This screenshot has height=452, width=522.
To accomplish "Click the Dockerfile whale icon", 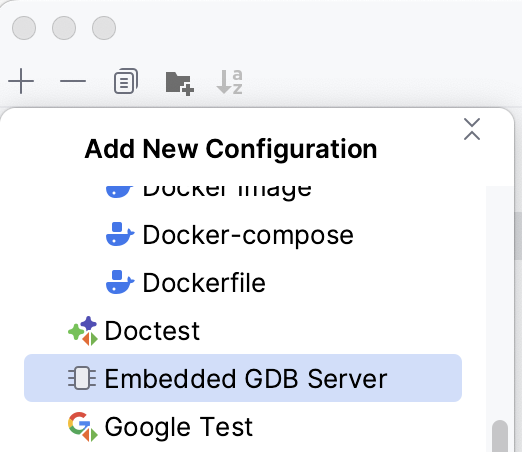I will (120, 282).
